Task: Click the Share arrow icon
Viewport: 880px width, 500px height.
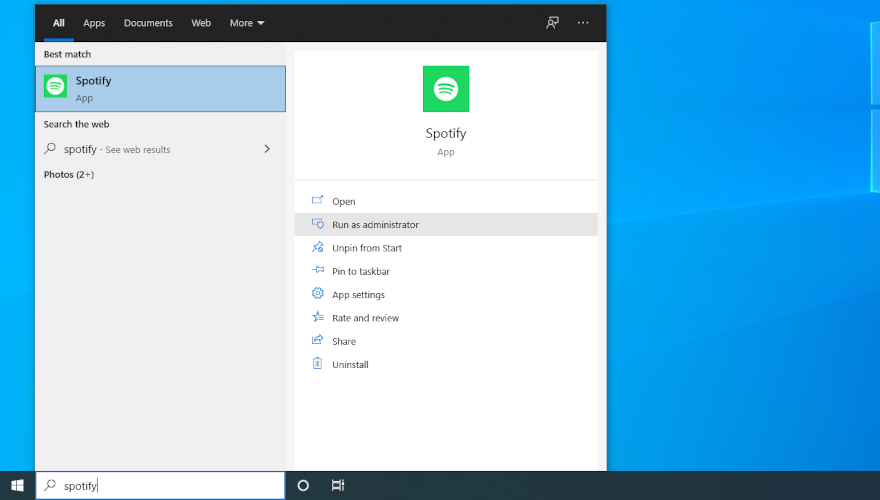Action: tap(318, 340)
